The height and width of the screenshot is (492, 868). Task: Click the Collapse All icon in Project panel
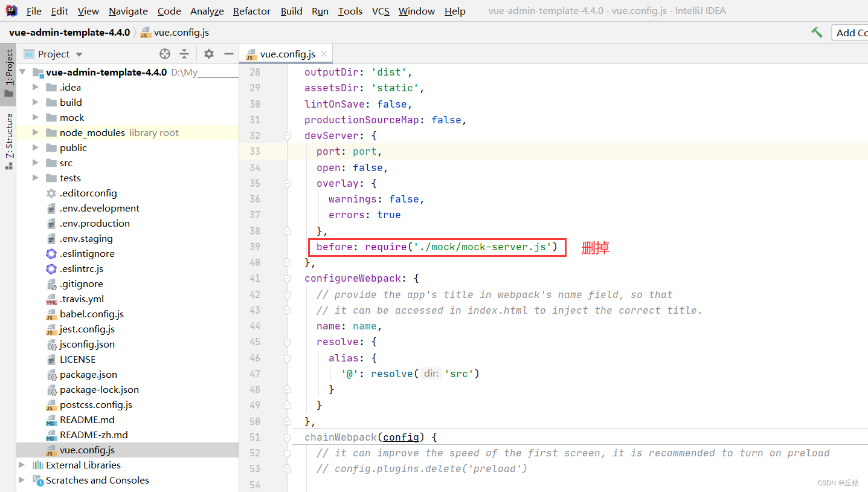[184, 54]
